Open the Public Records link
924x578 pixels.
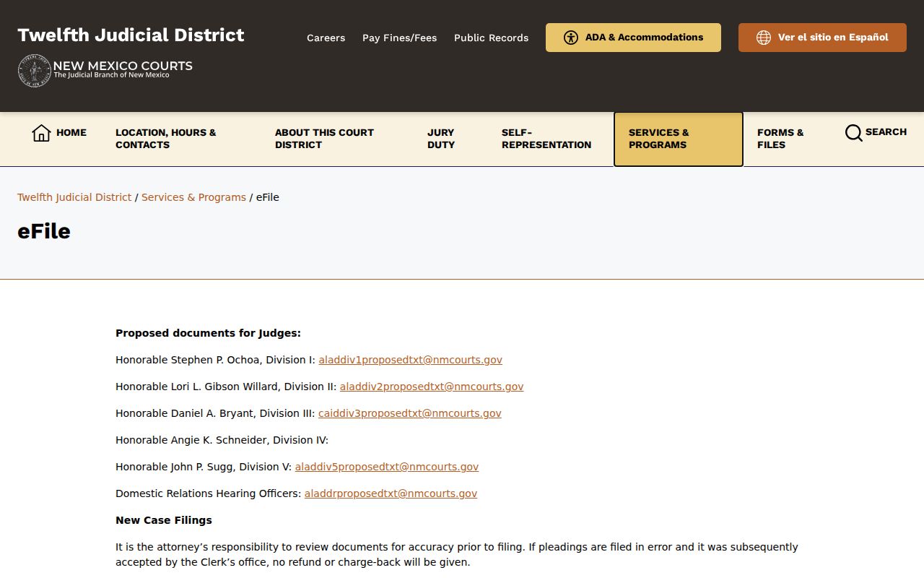(491, 38)
